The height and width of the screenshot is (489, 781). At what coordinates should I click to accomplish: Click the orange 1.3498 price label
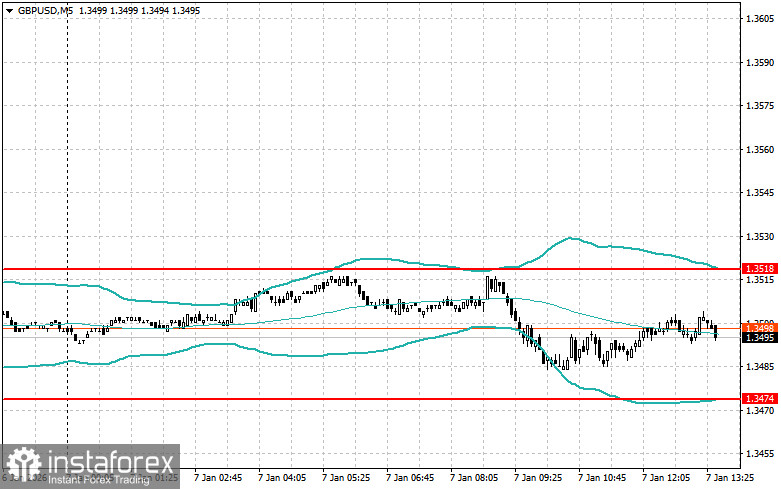pyautogui.click(x=760, y=328)
